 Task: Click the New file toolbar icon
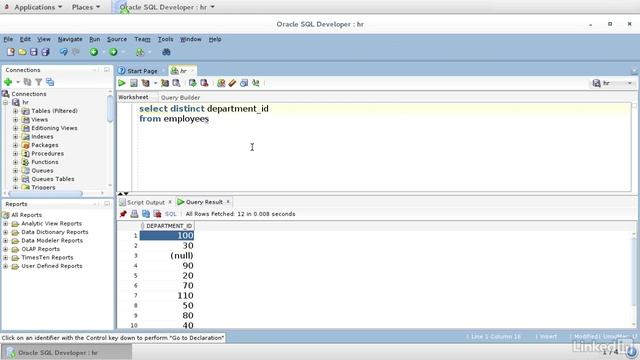click(x=11, y=52)
